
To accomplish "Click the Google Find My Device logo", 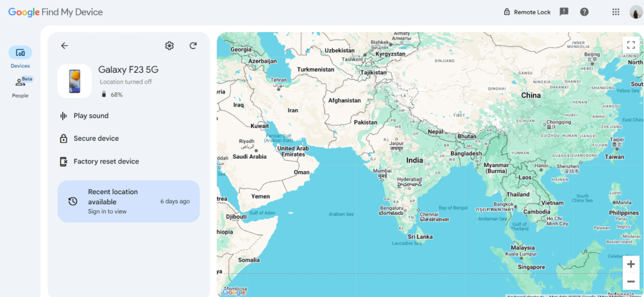I will tap(55, 12).
